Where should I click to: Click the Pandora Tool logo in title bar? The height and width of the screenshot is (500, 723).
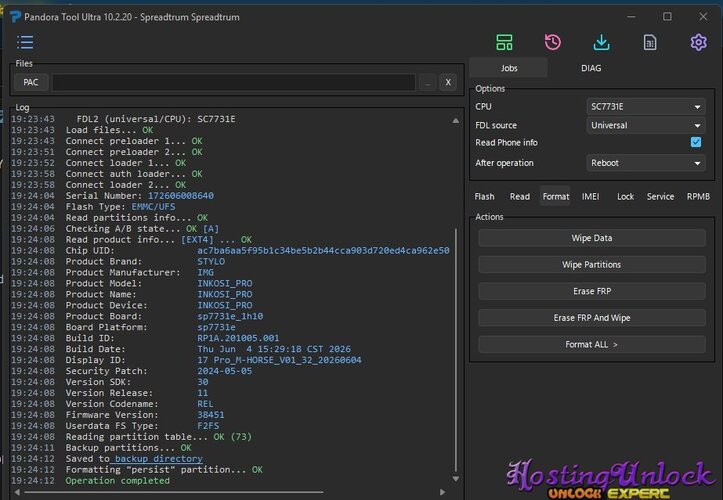click(15, 17)
